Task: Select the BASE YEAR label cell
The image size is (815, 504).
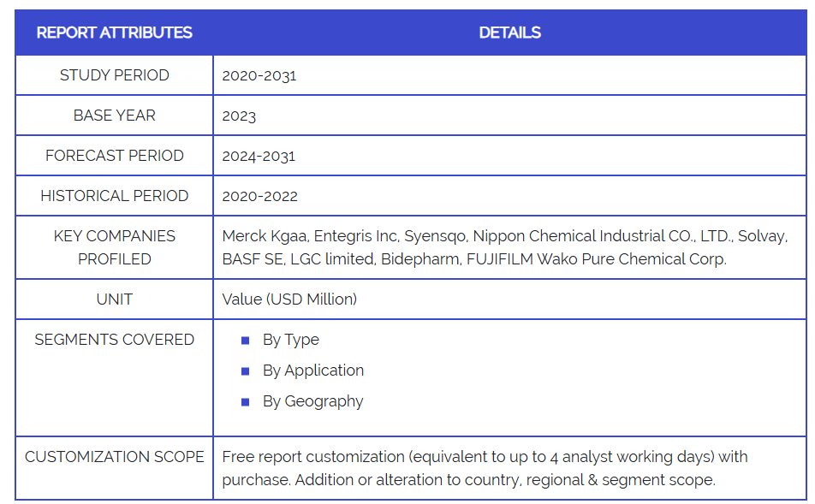Action: tap(115, 116)
